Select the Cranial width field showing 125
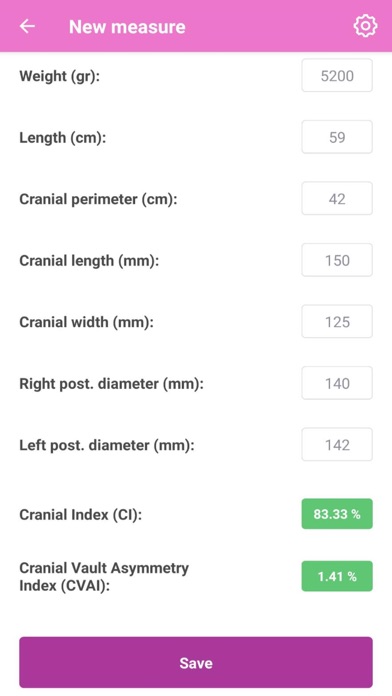Viewport: 392px width, 696px height. tap(337, 322)
